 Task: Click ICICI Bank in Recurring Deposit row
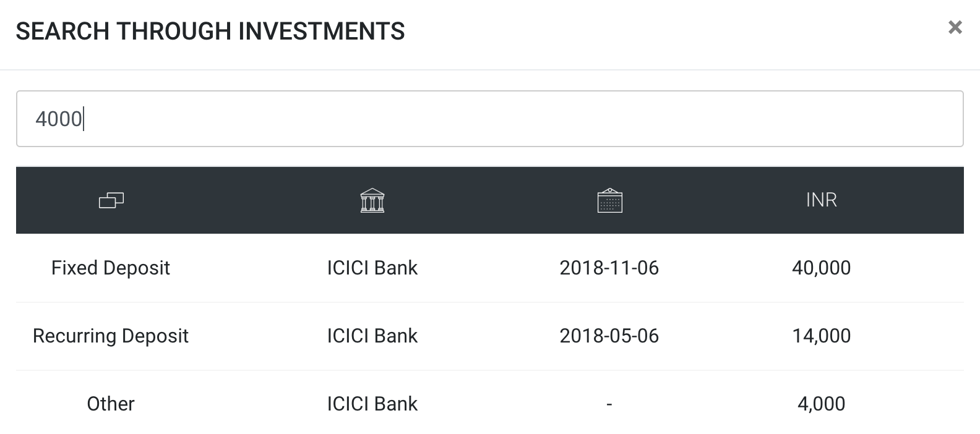(x=372, y=336)
